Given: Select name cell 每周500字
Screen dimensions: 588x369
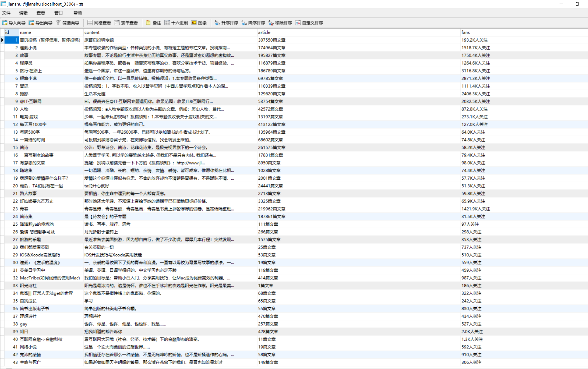Looking at the screenshot, I should (51, 132).
